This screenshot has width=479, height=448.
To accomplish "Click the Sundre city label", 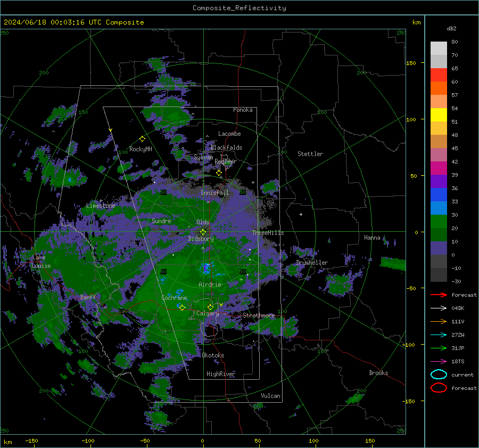I will [161, 221].
